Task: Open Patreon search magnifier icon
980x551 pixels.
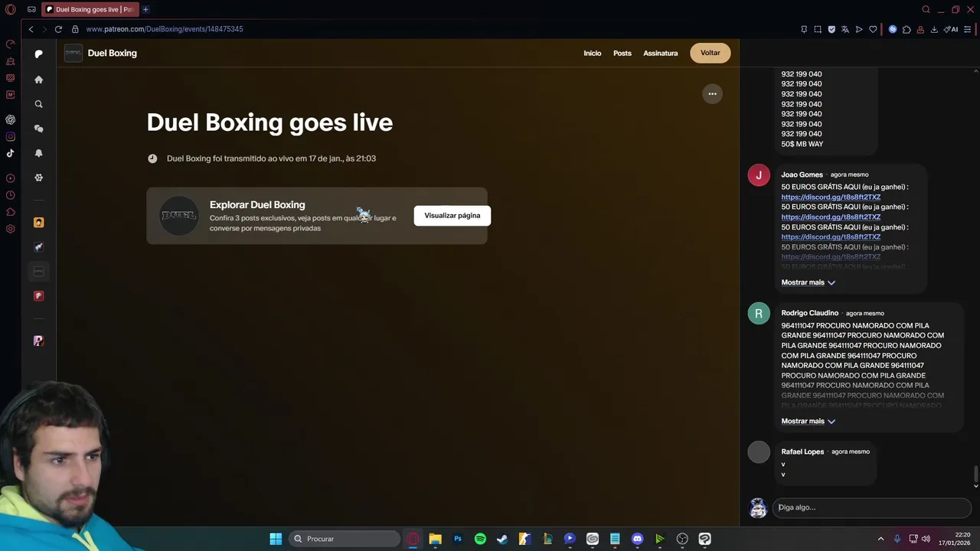Action: click(x=39, y=104)
